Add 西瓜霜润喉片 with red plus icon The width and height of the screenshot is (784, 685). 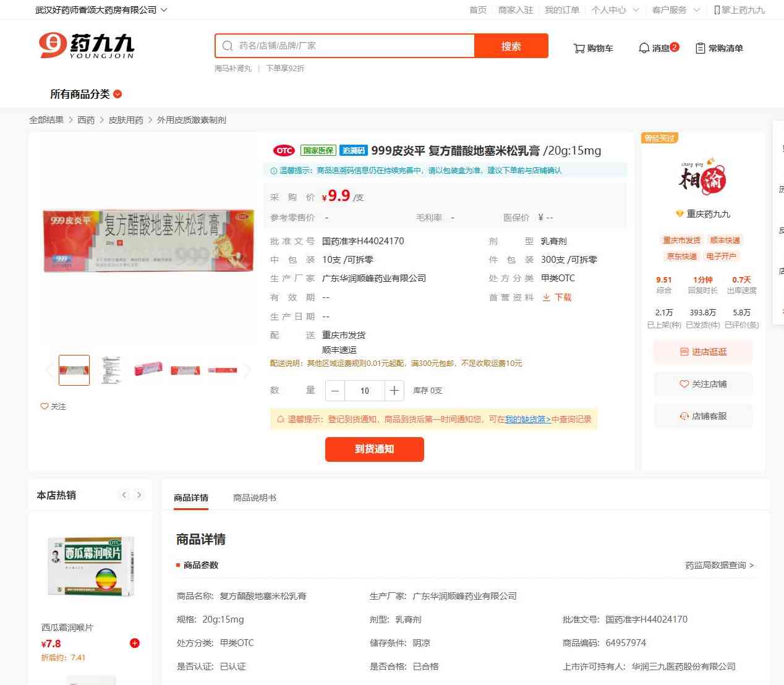coord(134,643)
